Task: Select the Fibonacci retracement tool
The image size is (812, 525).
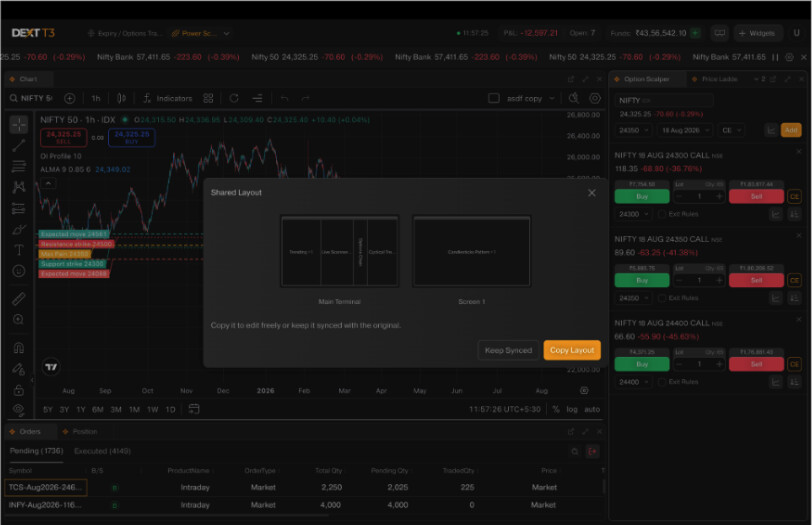Action: tap(19, 166)
